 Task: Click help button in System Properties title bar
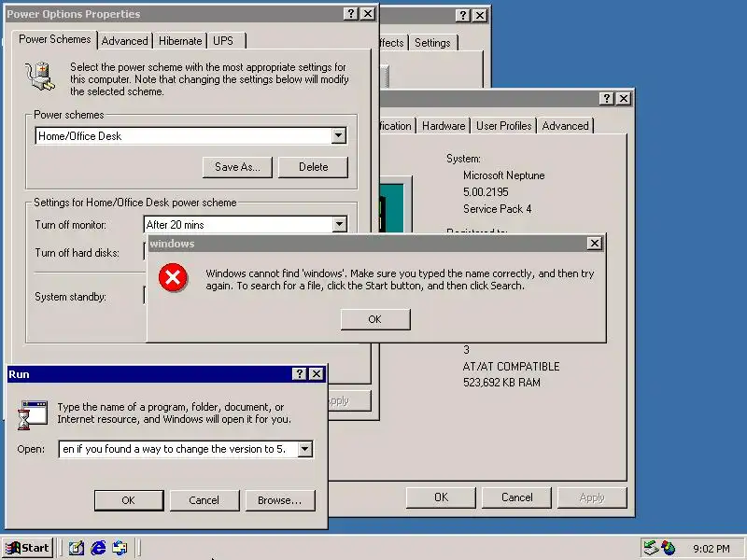tap(606, 99)
